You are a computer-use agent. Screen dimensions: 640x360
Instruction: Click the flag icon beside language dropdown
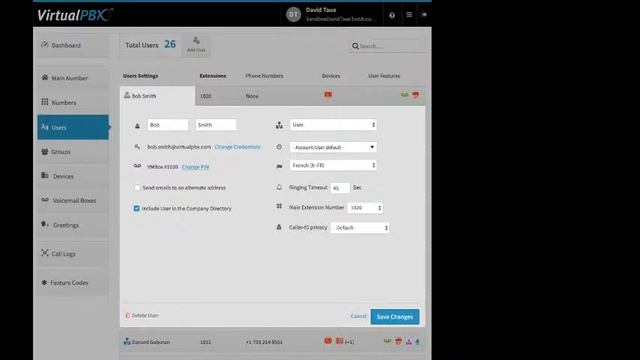coord(279,166)
